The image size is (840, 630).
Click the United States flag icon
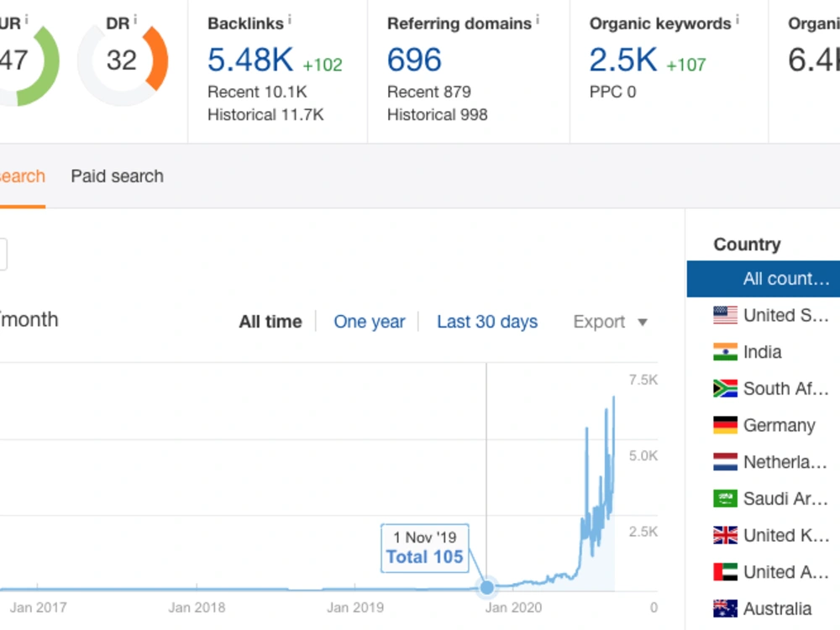pos(725,315)
